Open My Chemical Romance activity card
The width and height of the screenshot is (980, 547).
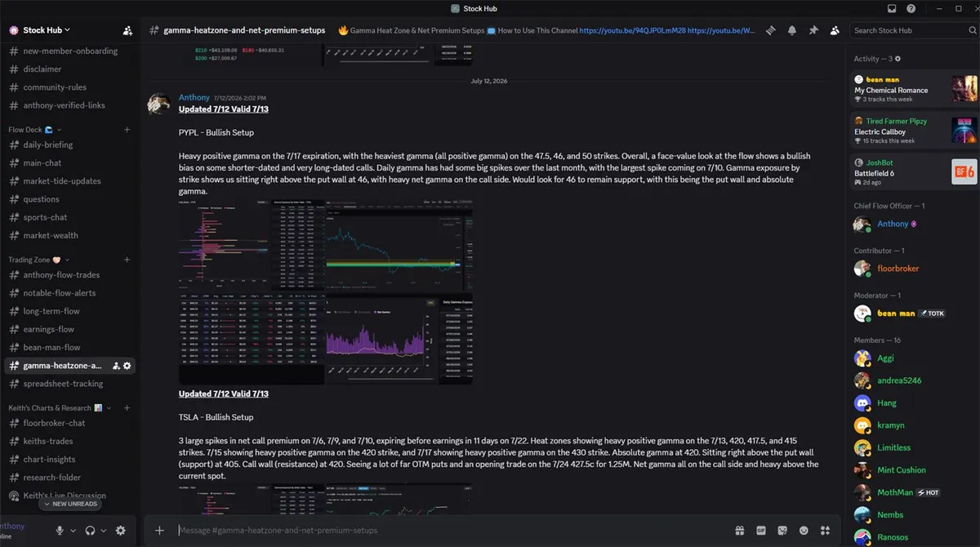(x=915, y=88)
